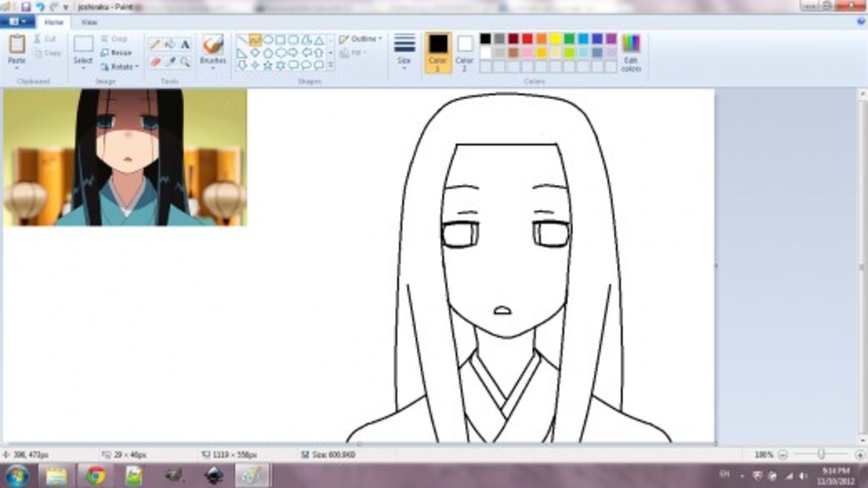Switch to the View tab
The width and height of the screenshot is (868, 488).
[x=90, y=22]
